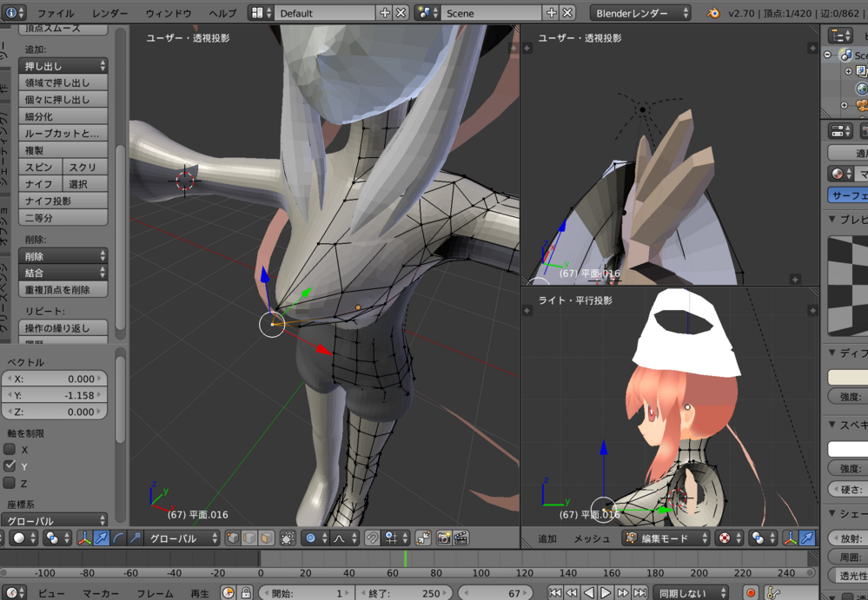Open the ヘルプ menu
This screenshot has width=868, height=600.
click(x=222, y=13)
